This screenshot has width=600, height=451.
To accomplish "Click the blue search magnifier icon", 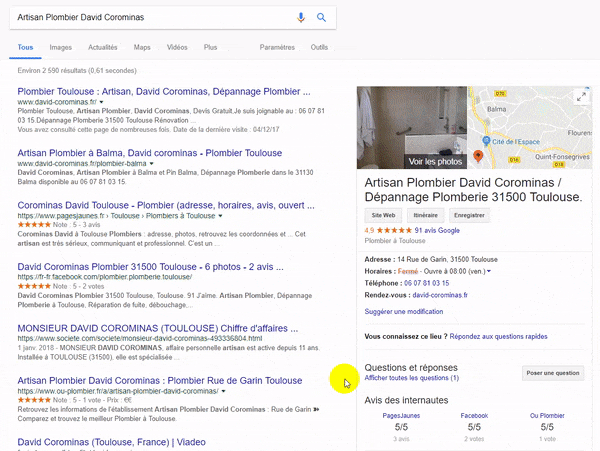I will pyautogui.click(x=321, y=17).
